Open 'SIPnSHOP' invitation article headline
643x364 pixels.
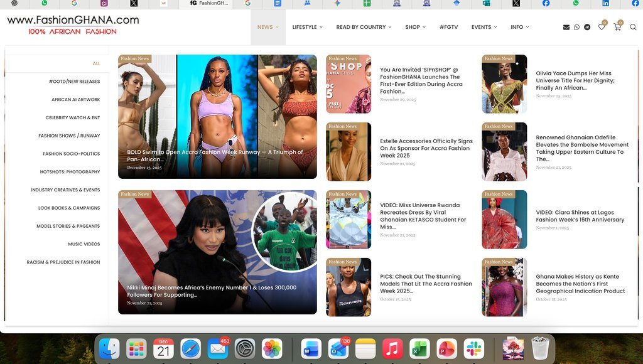421,80
